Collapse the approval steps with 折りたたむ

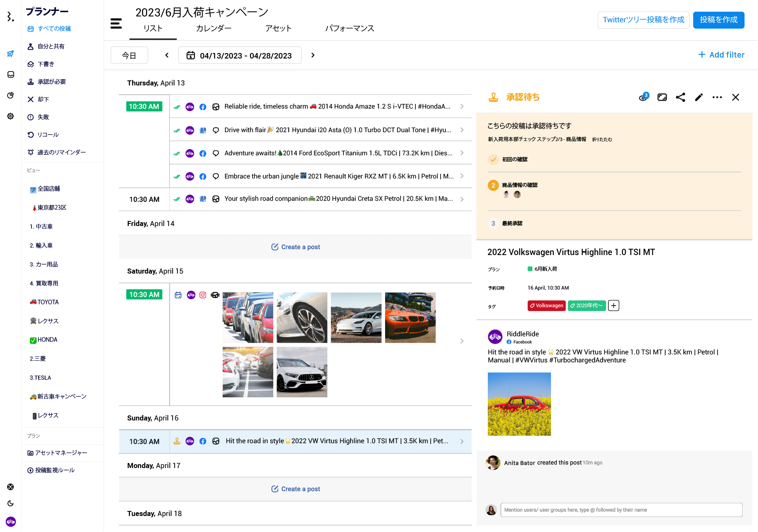click(x=602, y=139)
